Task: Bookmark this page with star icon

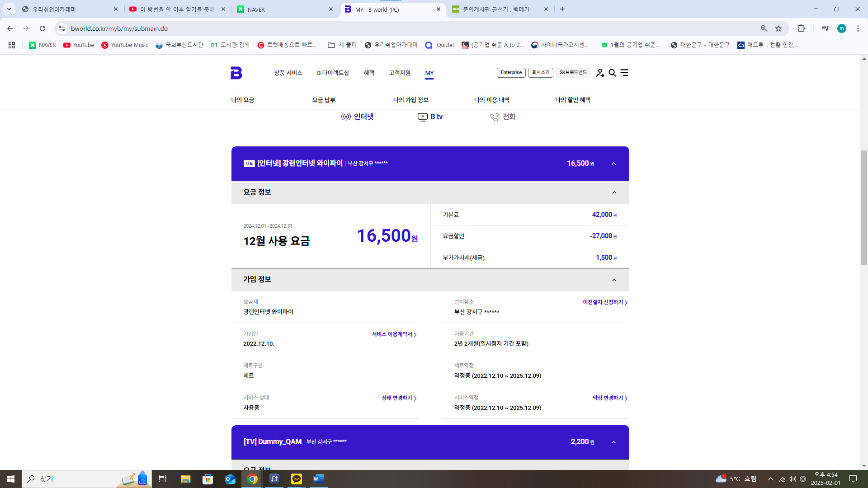Action: pyautogui.click(x=778, y=28)
